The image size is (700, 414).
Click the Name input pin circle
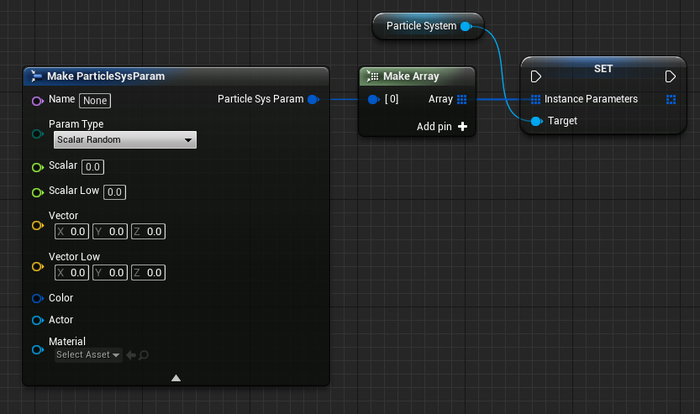[x=38, y=100]
